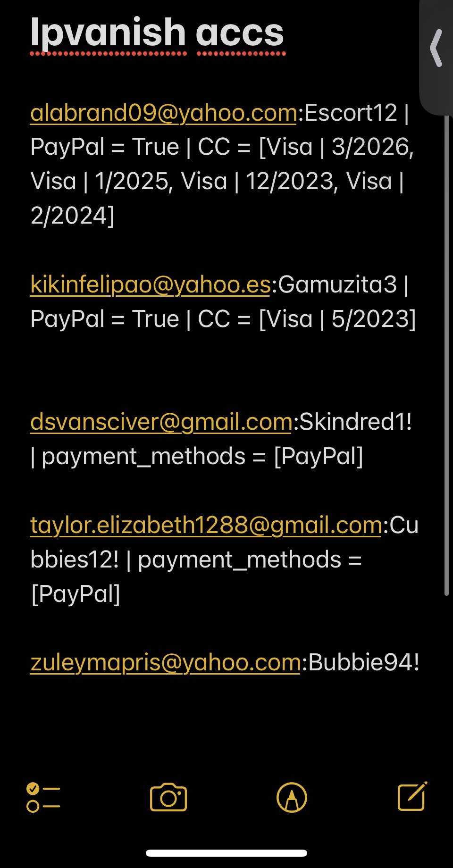This screenshot has width=453, height=868.
Task: Select the markup pen tool icon
Action: [292, 797]
